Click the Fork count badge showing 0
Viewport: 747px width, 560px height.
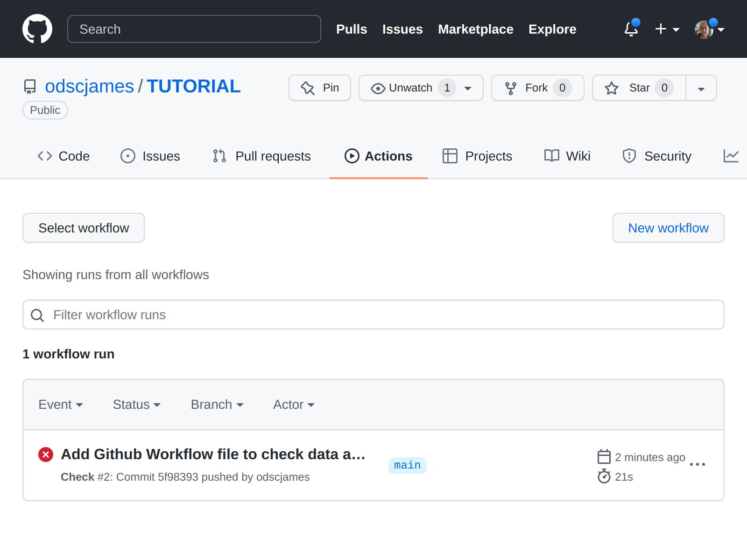pos(563,88)
